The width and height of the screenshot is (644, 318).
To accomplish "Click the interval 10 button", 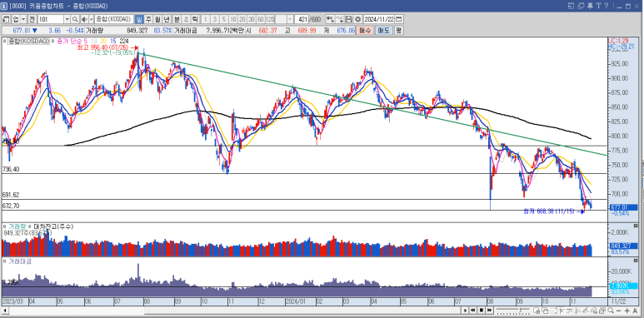I will pos(233,19).
